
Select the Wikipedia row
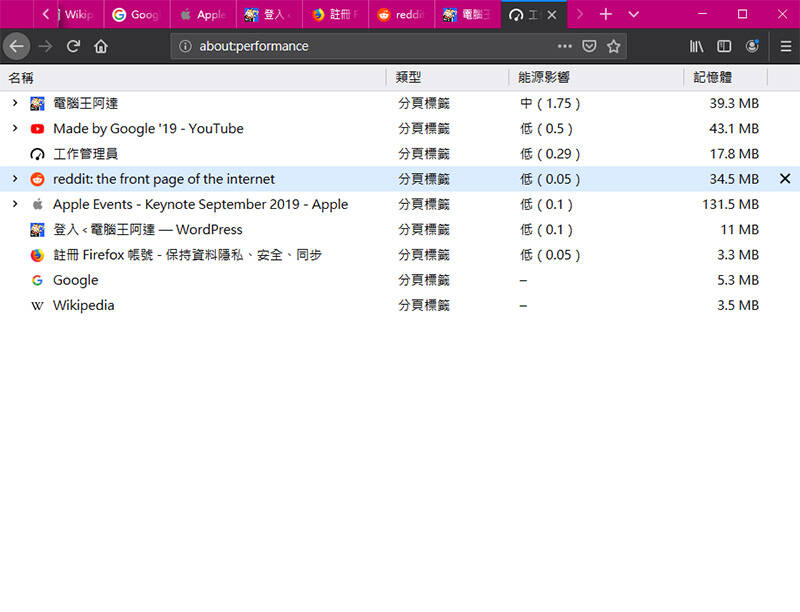point(400,305)
